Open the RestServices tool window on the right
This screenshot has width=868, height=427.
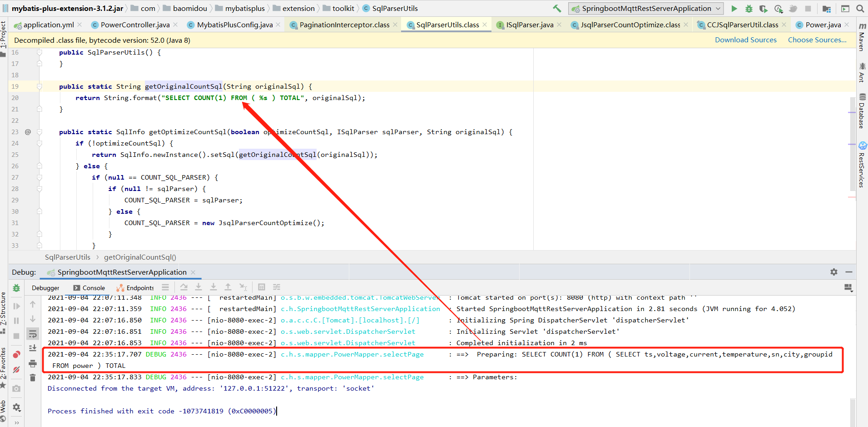tap(862, 165)
